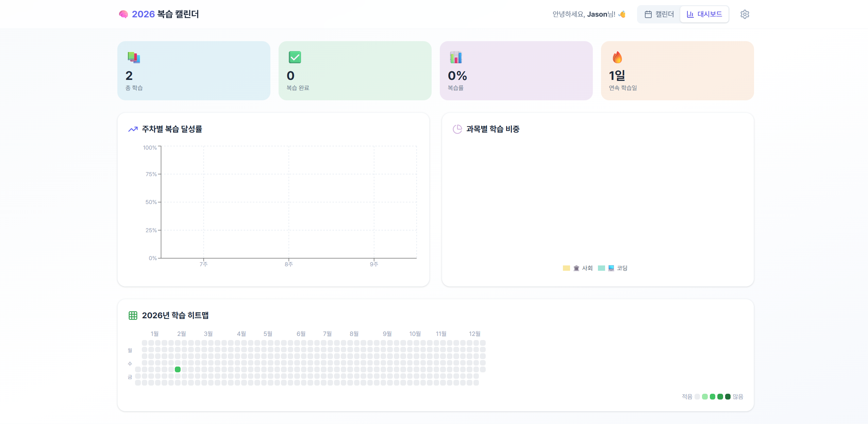Viewport: 868px width, 424px height.
Task: Click the yellow 사회 color swatch
Action: (566, 268)
